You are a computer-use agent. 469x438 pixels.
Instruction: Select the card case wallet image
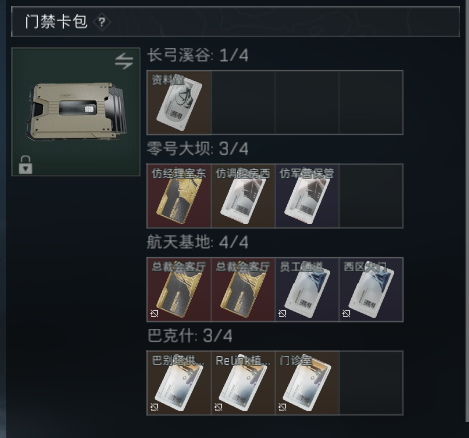point(77,112)
